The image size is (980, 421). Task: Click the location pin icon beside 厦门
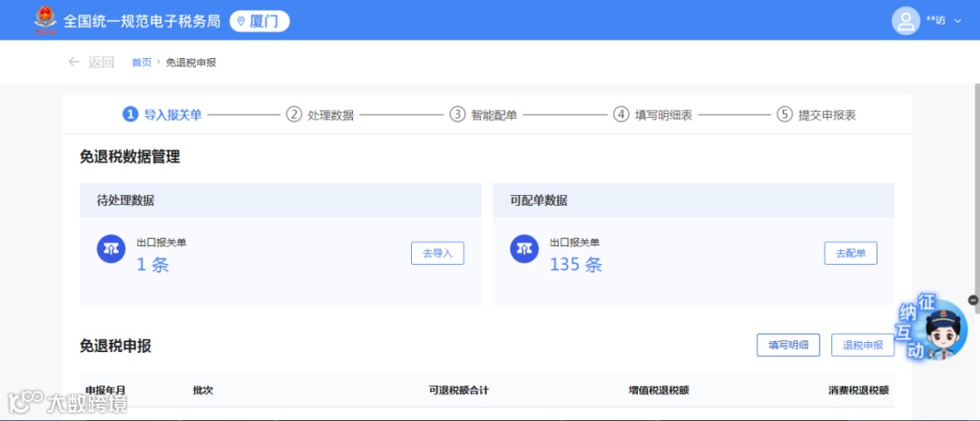(x=240, y=21)
